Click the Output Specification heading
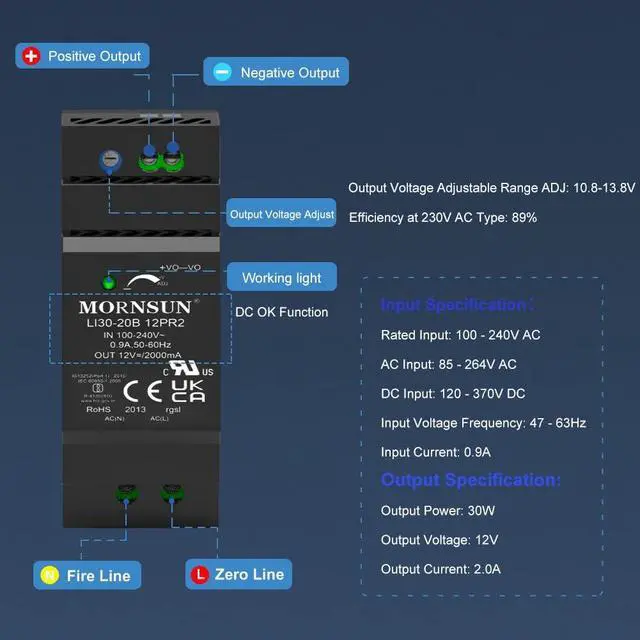 tap(471, 480)
